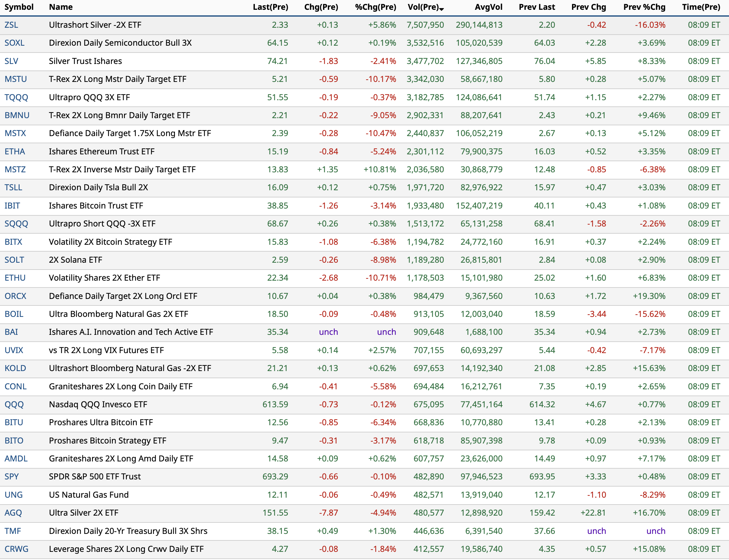Open the SOXL symbol link
This screenshot has height=560, width=729.
[14, 43]
